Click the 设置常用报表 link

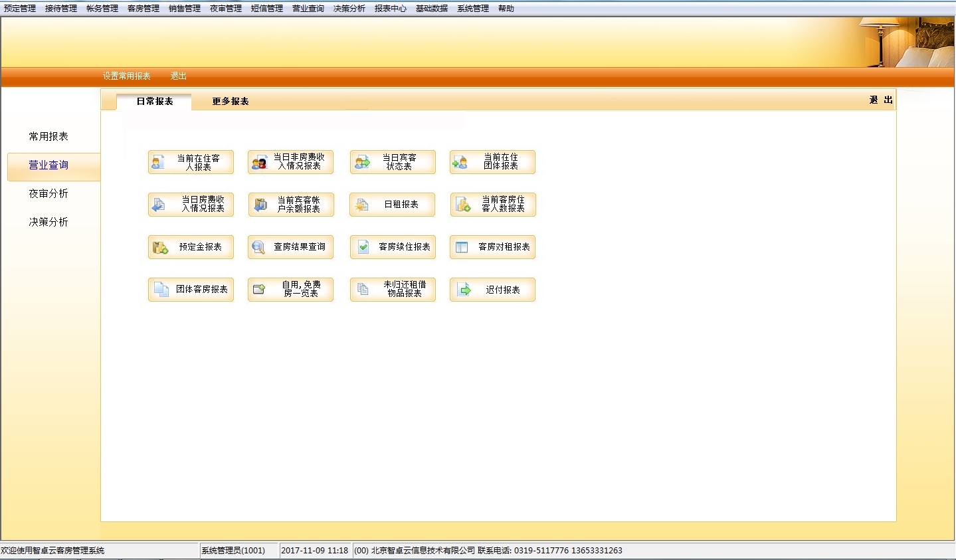(x=126, y=76)
